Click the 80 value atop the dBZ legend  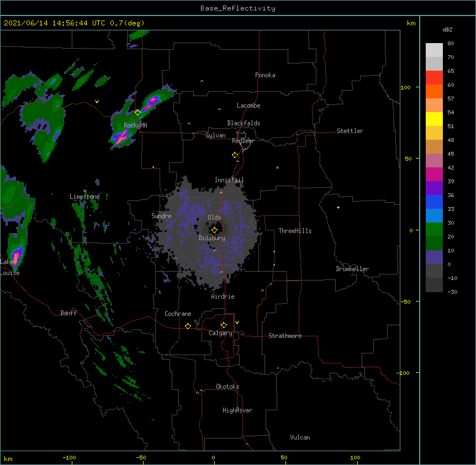(x=451, y=43)
